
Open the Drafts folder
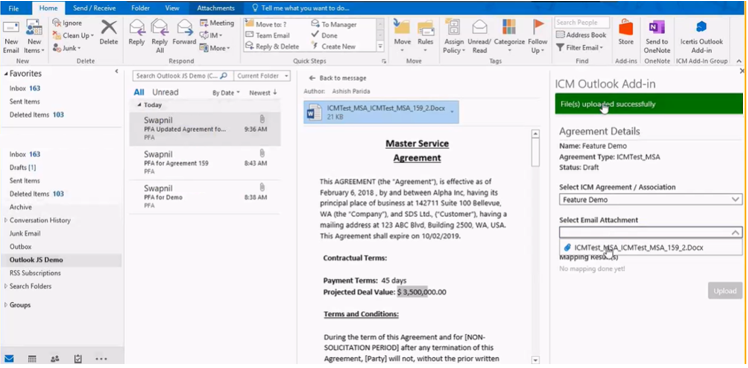click(x=22, y=168)
